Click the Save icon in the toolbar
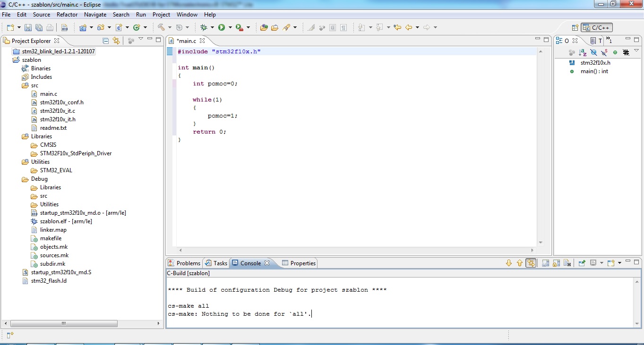The width and height of the screenshot is (644, 345). (28, 27)
